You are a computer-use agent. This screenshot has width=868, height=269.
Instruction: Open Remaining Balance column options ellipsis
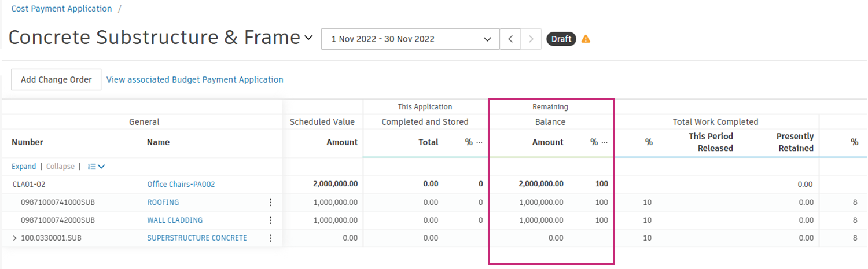605,142
